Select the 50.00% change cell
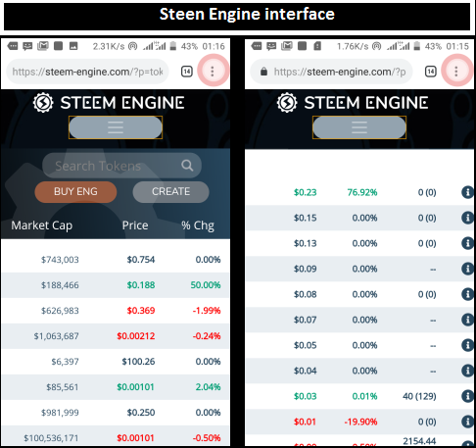The image size is (476, 448). [x=206, y=285]
